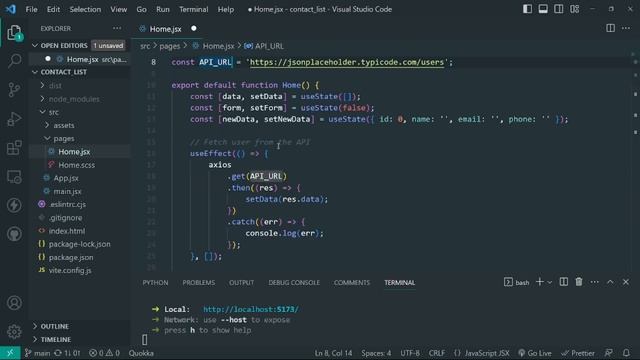Open vite.config.js in the file tree

coord(70,270)
